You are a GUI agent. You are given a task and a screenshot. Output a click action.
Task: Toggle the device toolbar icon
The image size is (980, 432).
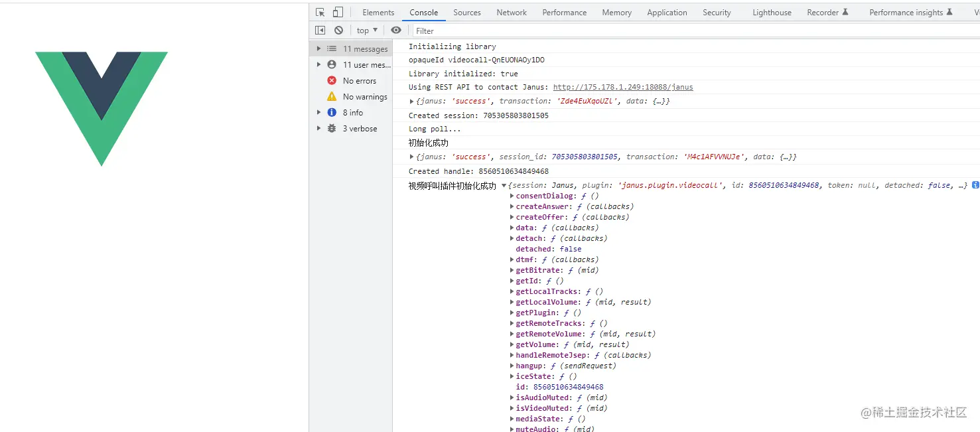click(x=338, y=13)
